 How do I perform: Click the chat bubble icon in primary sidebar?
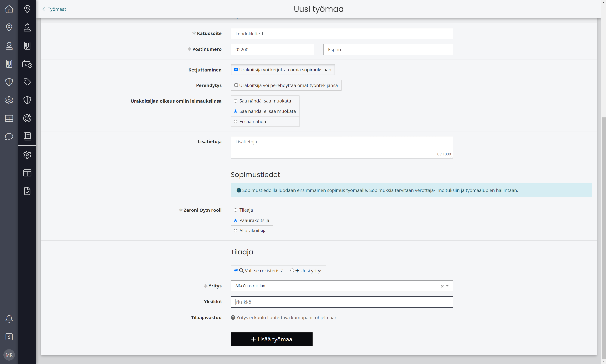click(9, 136)
